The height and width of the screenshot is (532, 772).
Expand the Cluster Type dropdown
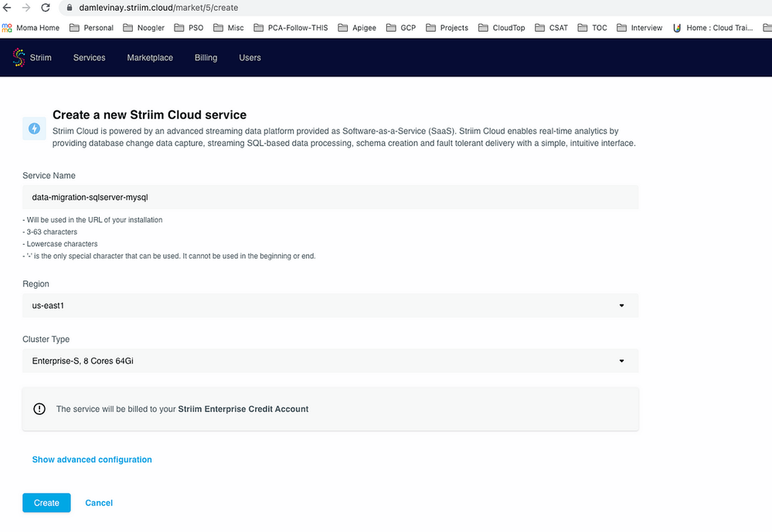coord(331,361)
